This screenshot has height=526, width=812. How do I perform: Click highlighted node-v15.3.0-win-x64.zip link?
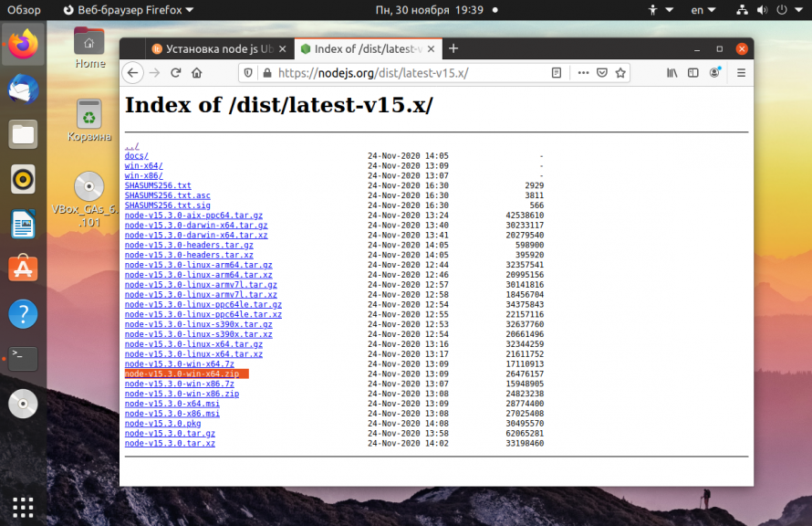pyautogui.click(x=182, y=373)
